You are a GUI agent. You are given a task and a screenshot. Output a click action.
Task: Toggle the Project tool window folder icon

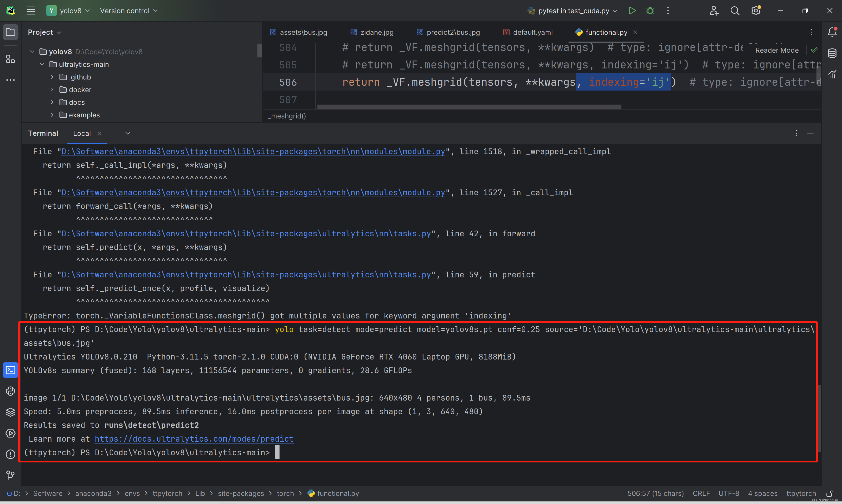11,32
